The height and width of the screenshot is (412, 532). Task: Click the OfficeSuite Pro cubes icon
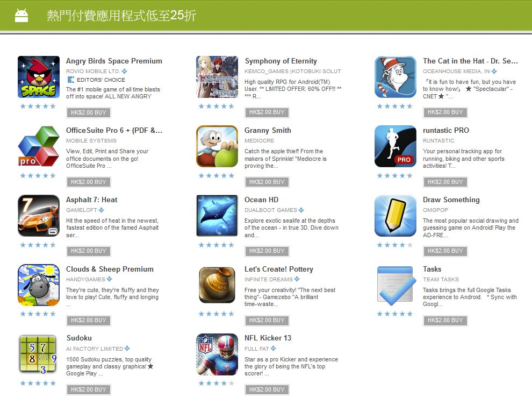coord(39,146)
